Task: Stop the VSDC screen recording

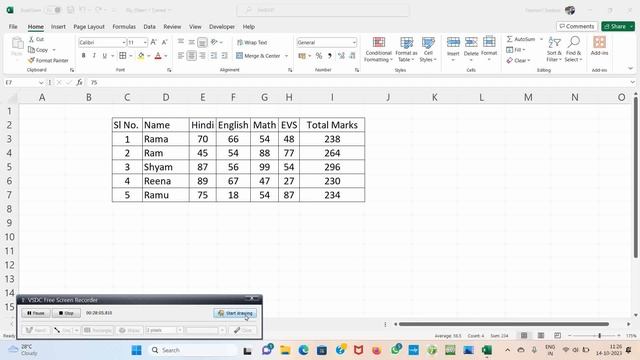Action: pos(67,313)
